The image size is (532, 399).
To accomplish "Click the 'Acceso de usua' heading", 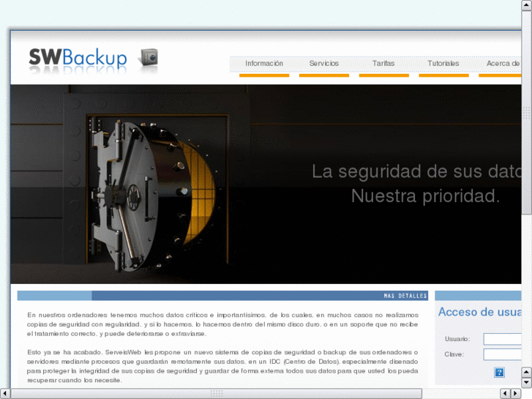I will [480, 312].
